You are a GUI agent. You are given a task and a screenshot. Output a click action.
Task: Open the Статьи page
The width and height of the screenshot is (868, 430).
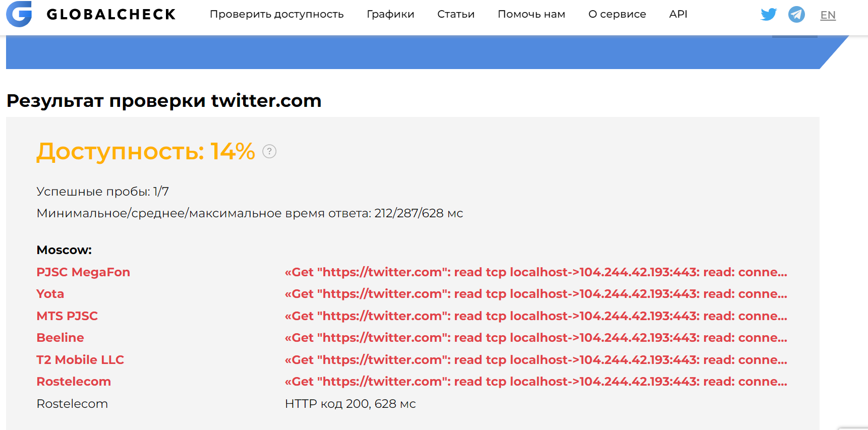(x=455, y=15)
